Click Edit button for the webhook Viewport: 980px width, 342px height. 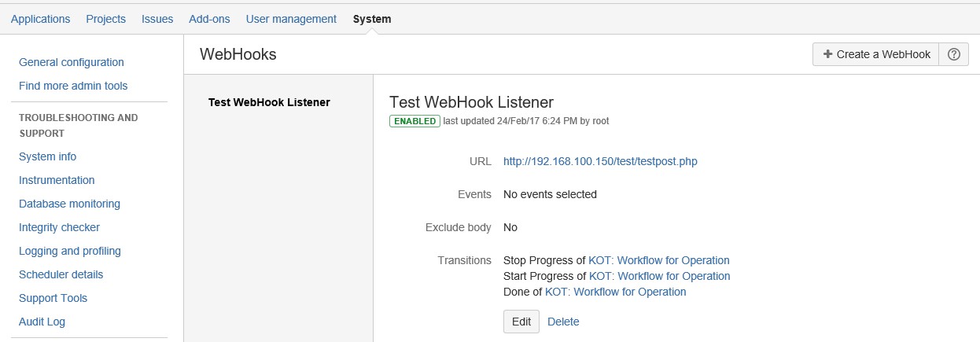coord(521,322)
